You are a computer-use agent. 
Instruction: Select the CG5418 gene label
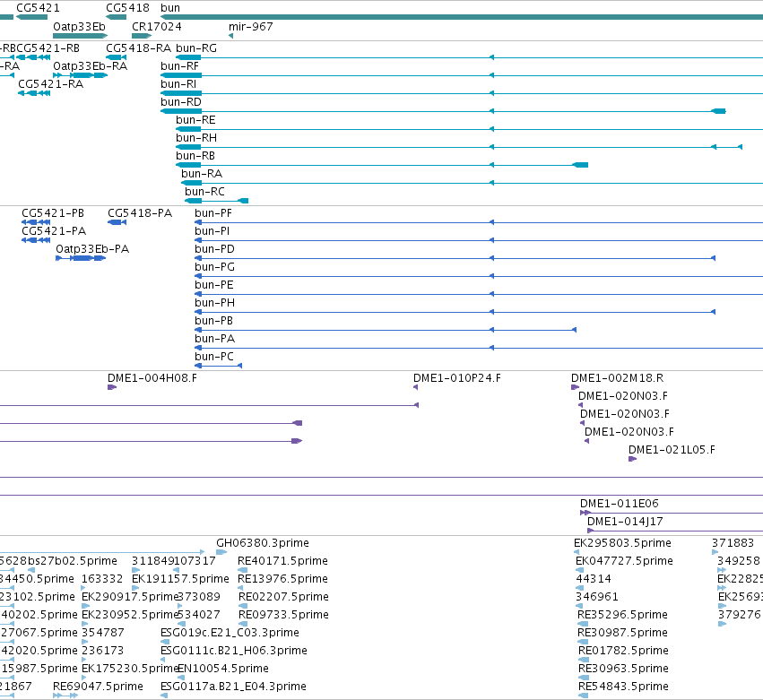click(127, 8)
